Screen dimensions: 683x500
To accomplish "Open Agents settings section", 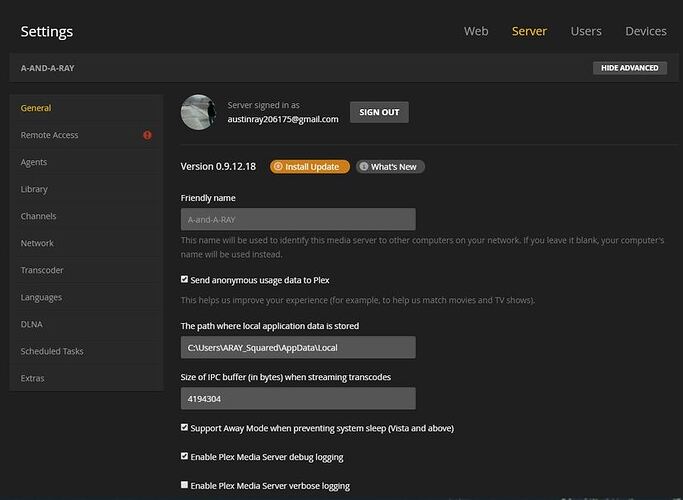I will pyautogui.click(x=86, y=162).
